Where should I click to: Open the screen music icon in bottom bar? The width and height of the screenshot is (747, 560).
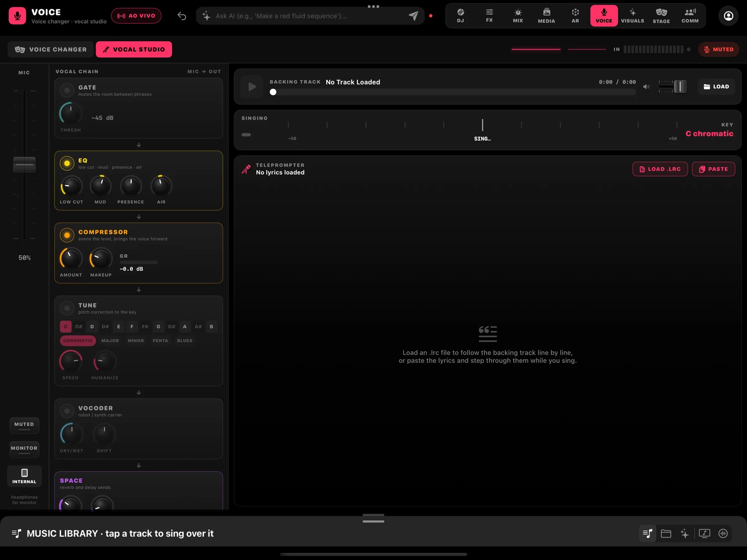point(704,533)
